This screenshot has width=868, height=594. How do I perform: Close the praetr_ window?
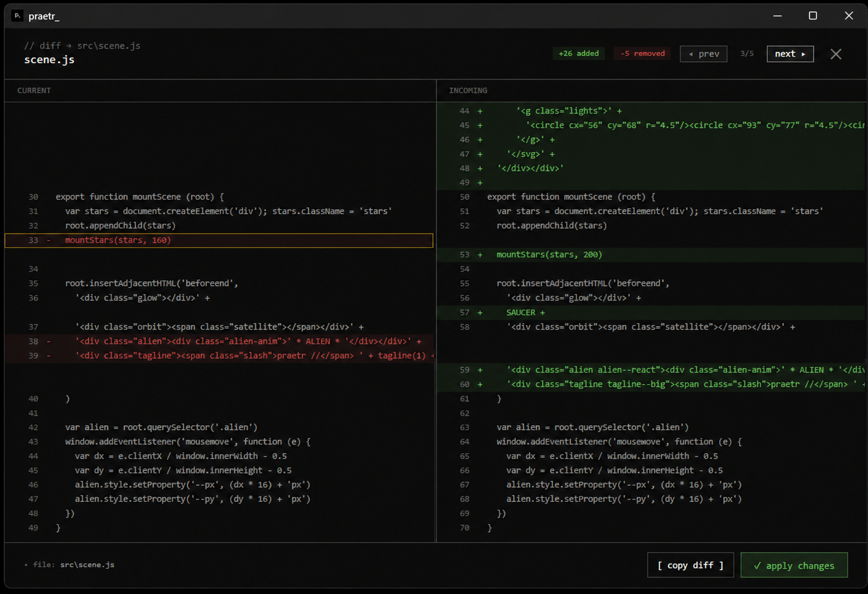click(849, 15)
